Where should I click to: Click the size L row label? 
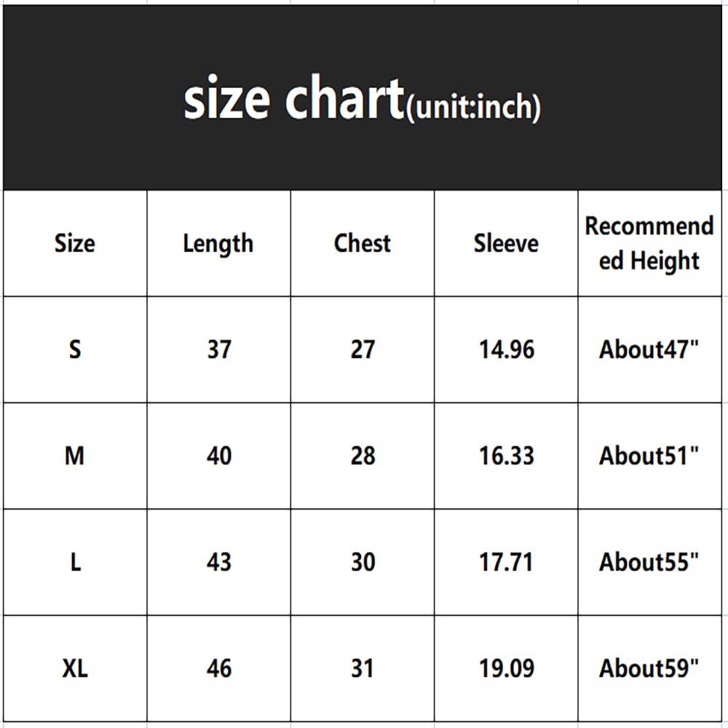75,562
